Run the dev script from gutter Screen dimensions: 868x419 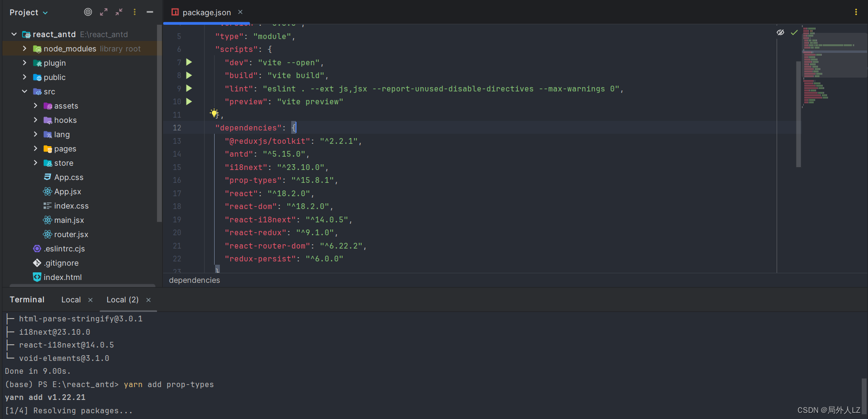coord(189,62)
